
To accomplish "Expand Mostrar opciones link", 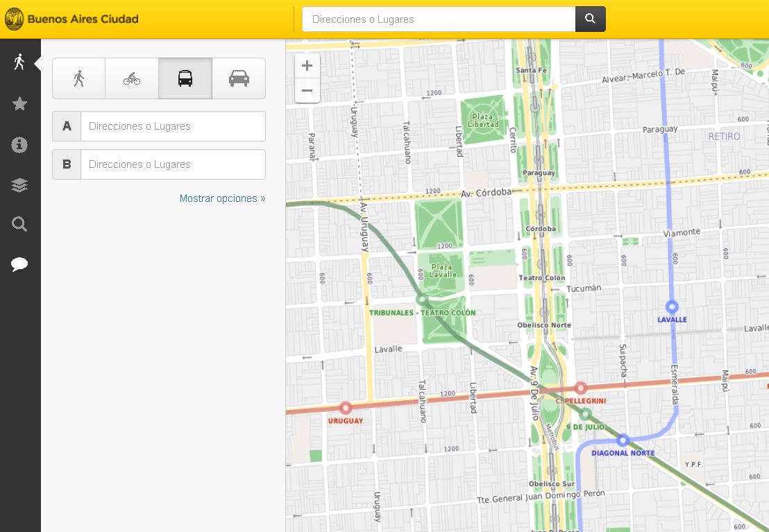I will pyautogui.click(x=222, y=198).
